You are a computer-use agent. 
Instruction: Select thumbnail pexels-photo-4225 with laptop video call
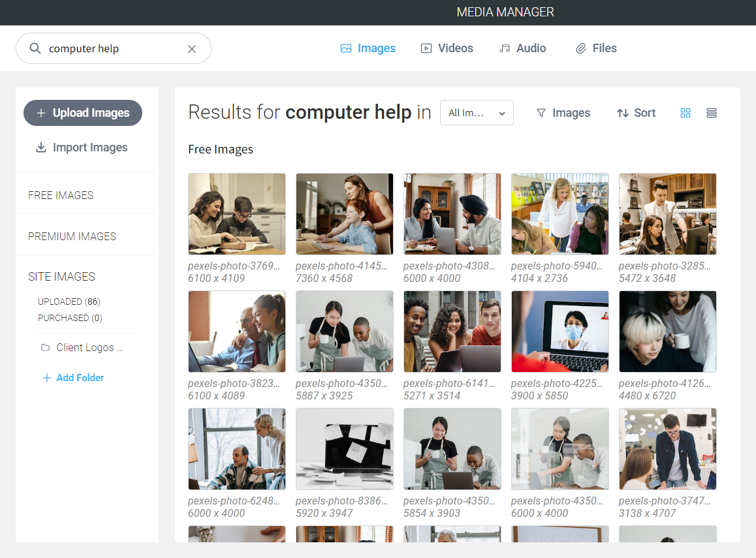point(559,332)
